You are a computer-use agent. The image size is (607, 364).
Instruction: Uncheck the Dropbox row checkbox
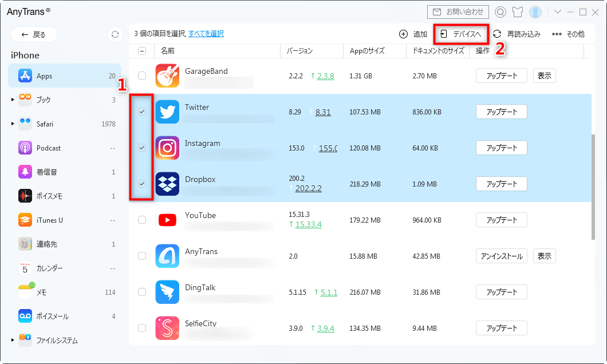(142, 183)
